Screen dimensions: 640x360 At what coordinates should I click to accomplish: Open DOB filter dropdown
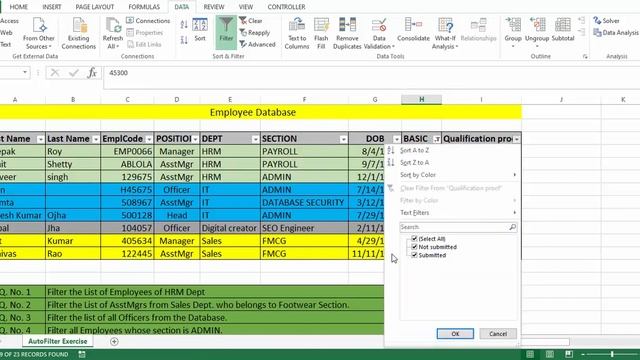pyautogui.click(x=396, y=139)
